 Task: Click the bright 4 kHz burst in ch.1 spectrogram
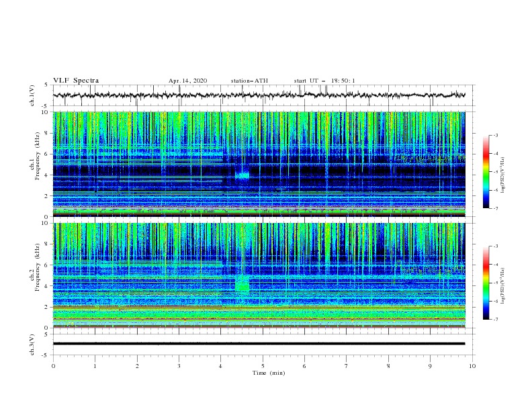[x=242, y=175]
